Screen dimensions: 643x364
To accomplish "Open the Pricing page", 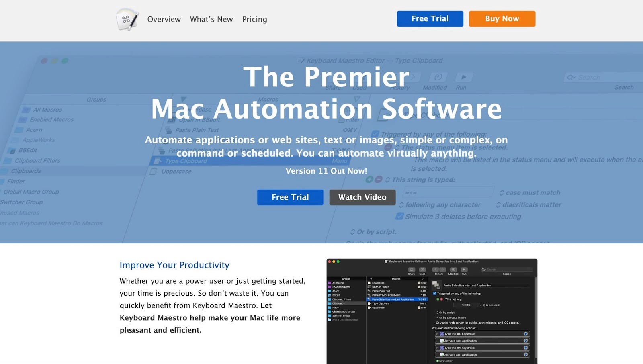I will click(254, 19).
